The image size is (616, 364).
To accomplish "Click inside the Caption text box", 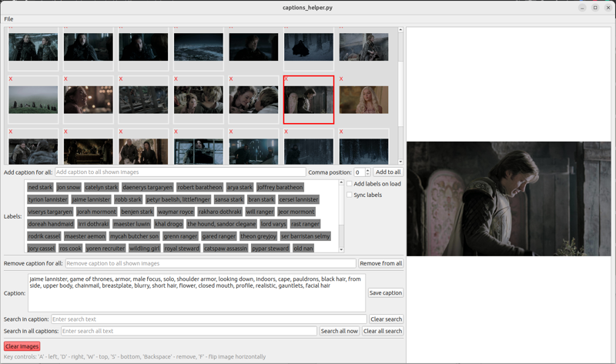I will [196, 293].
